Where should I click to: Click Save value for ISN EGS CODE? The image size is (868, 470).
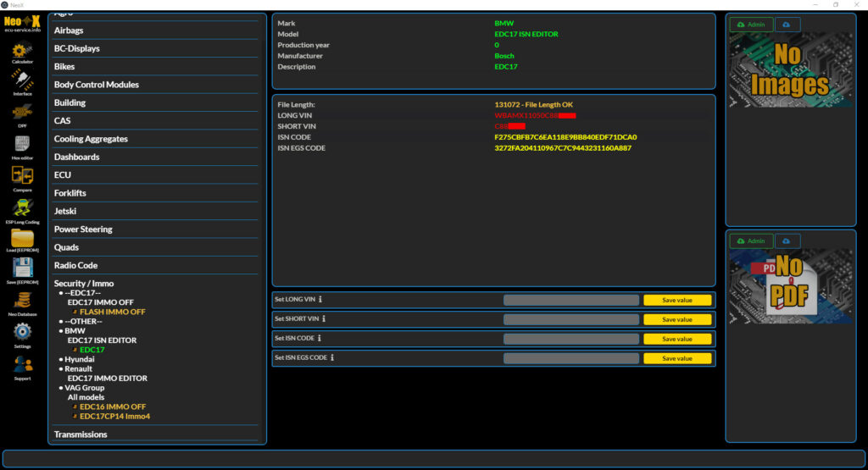(x=676, y=358)
